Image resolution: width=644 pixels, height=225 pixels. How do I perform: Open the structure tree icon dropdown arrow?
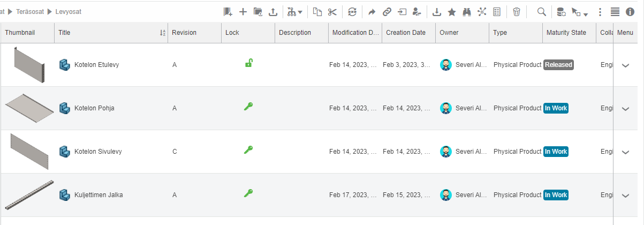click(x=300, y=12)
